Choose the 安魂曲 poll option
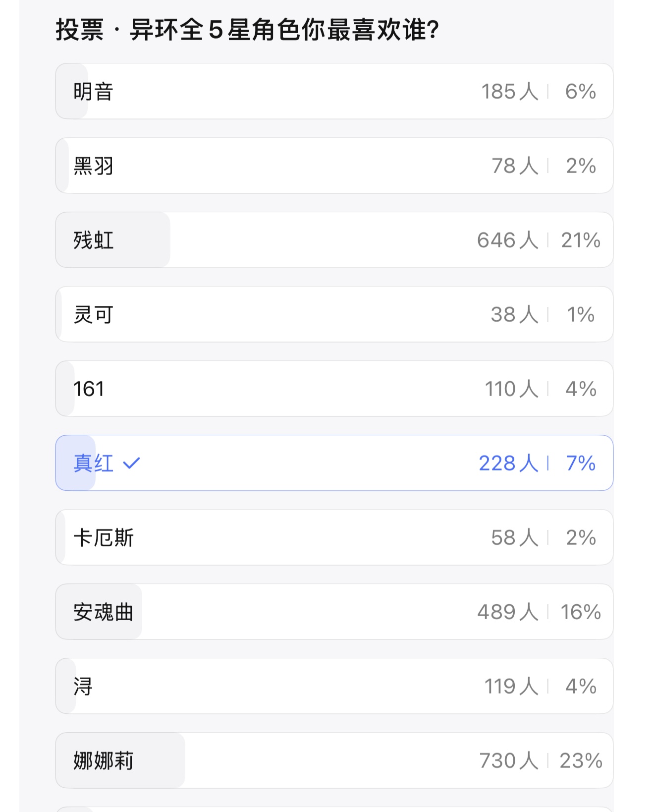Screen dimensions: 654x812 pos(334,612)
